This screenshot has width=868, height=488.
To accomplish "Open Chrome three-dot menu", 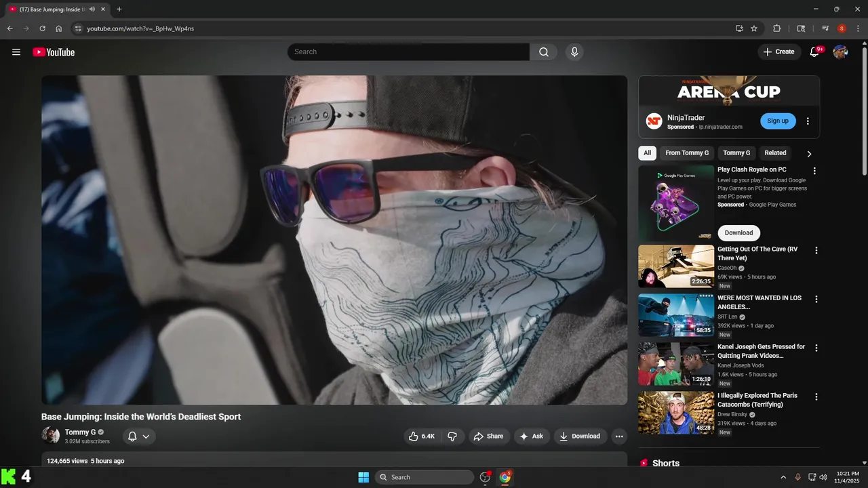I will [x=858, y=28].
